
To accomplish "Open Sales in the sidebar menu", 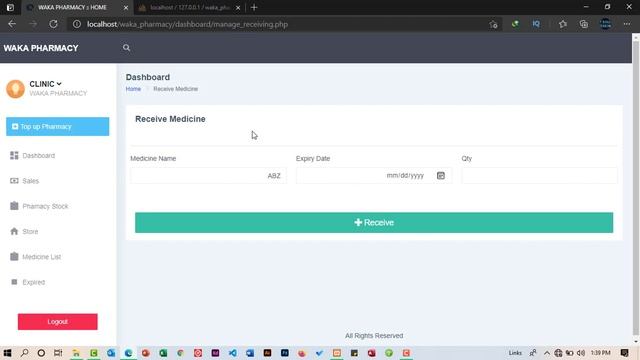I will point(31,181).
